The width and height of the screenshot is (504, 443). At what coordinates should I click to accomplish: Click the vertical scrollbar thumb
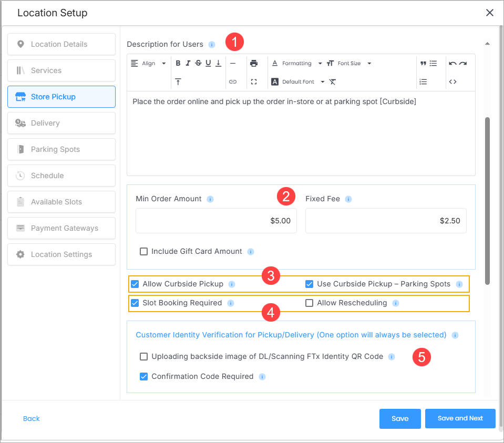point(487,201)
